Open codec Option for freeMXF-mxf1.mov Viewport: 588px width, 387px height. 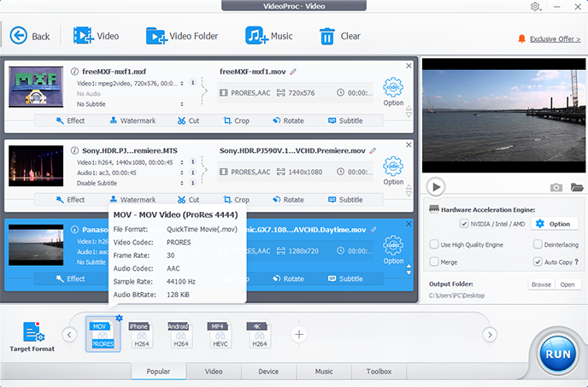pyautogui.click(x=393, y=92)
